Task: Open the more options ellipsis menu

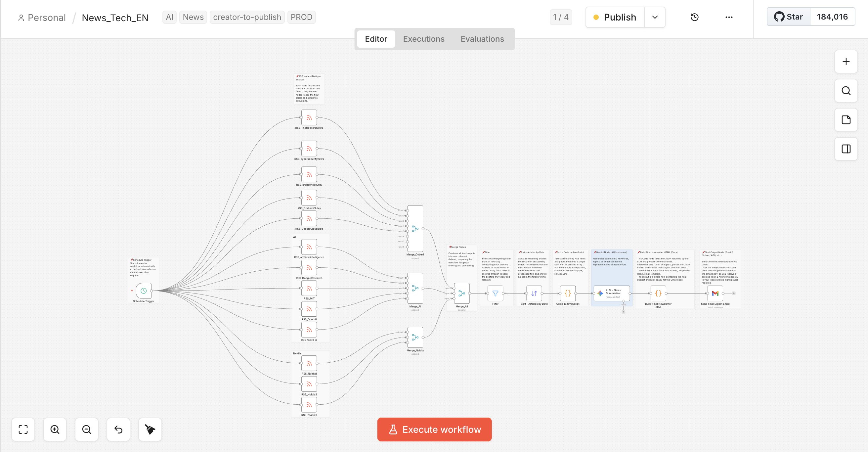Action: 729,17
